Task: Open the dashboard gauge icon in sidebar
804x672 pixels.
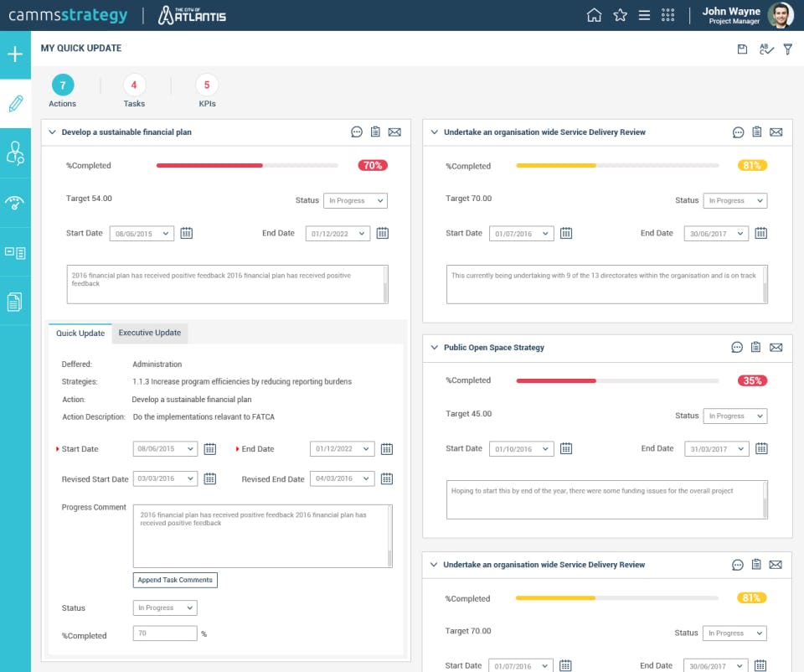Action: (x=15, y=203)
